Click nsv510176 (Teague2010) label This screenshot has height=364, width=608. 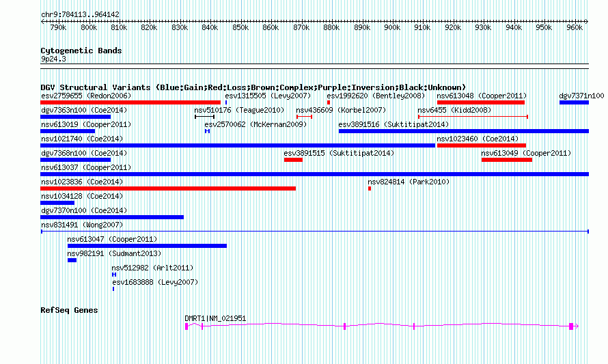239,110
